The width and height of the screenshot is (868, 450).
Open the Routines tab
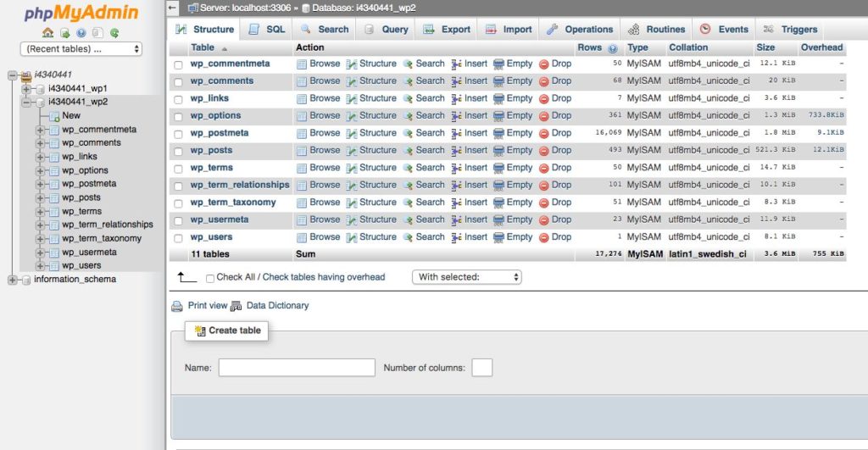[657, 30]
